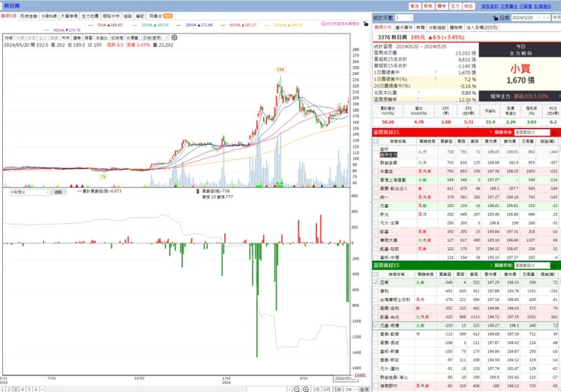The image size is (561, 392).
Task: Click the 主力 button in the top bar
Action: (455, 6)
